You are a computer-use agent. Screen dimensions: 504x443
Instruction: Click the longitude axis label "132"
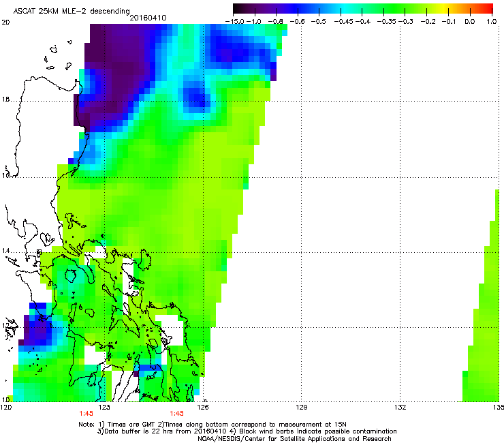pyautogui.click(x=400, y=408)
